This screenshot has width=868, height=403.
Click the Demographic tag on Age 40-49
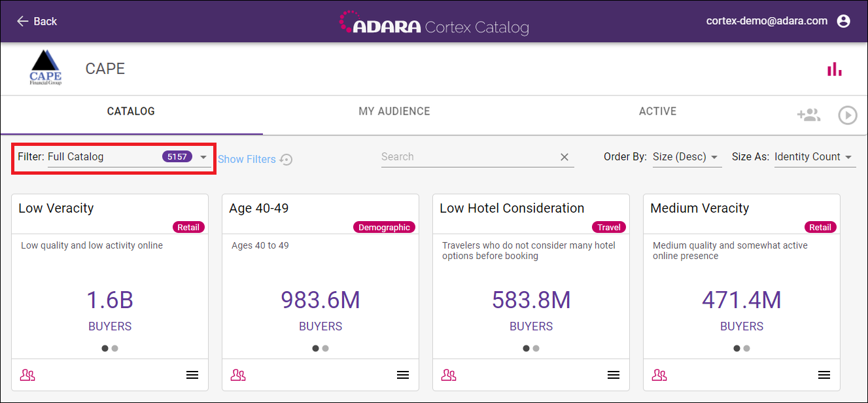point(385,227)
